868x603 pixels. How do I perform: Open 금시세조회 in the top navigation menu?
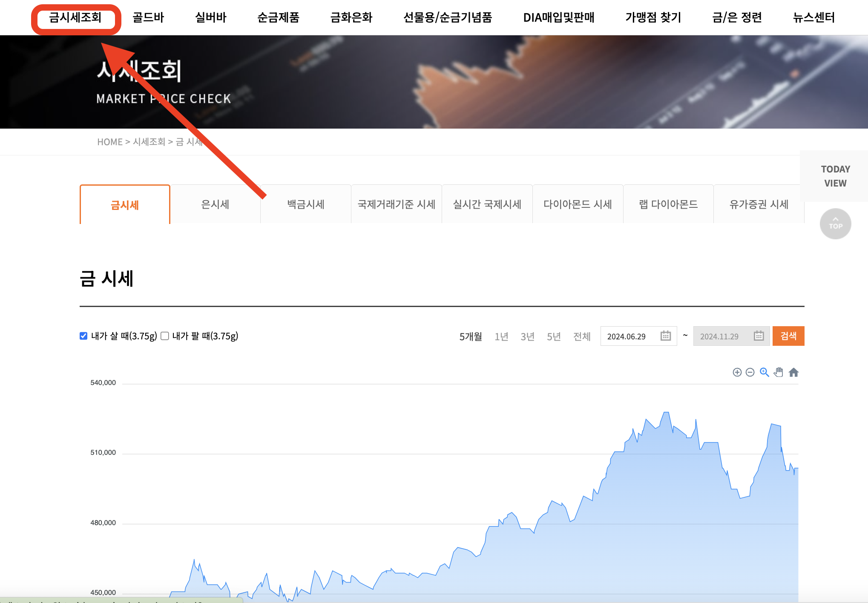point(76,18)
